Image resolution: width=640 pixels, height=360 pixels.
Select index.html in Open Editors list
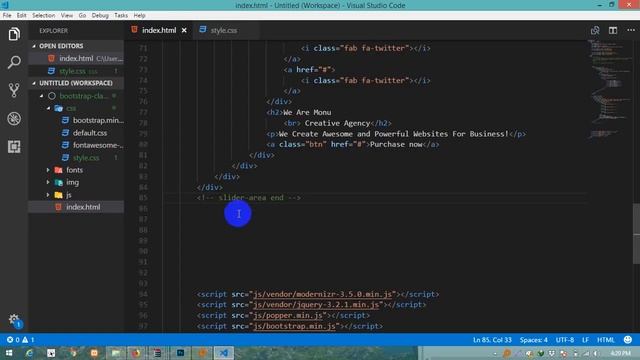point(76,58)
